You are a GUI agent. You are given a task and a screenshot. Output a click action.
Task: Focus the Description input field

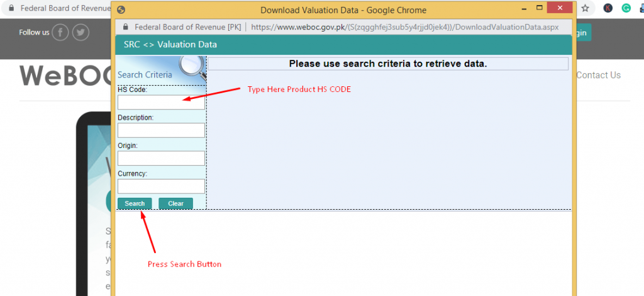(x=161, y=130)
